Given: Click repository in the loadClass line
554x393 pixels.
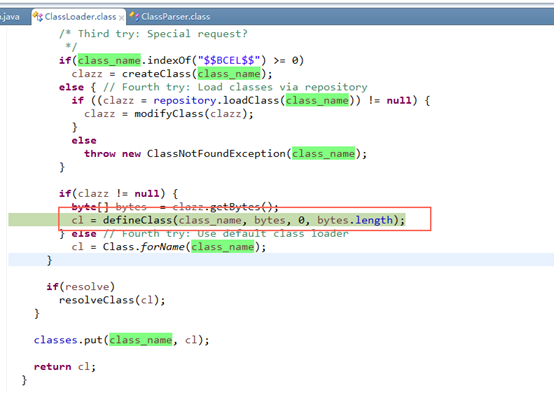Looking at the screenshot, I should (x=184, y=100).
